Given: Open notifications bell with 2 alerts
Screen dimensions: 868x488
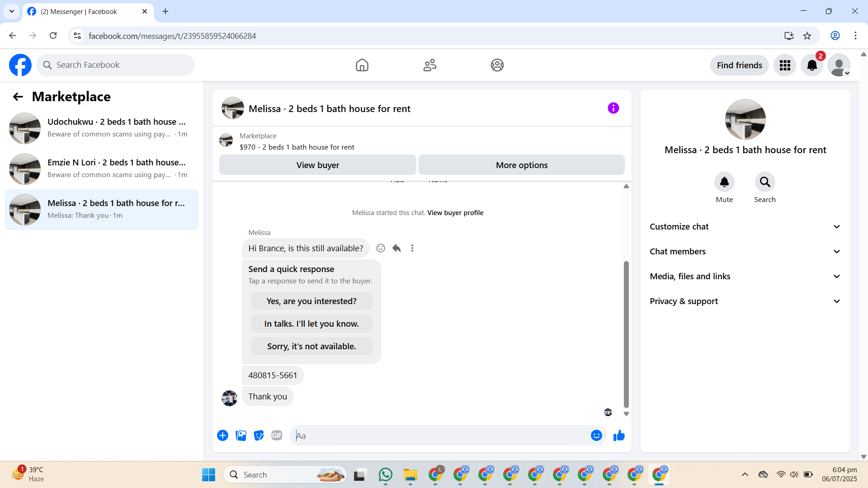Looking at the screenshot, I should (x=812, y=65).
